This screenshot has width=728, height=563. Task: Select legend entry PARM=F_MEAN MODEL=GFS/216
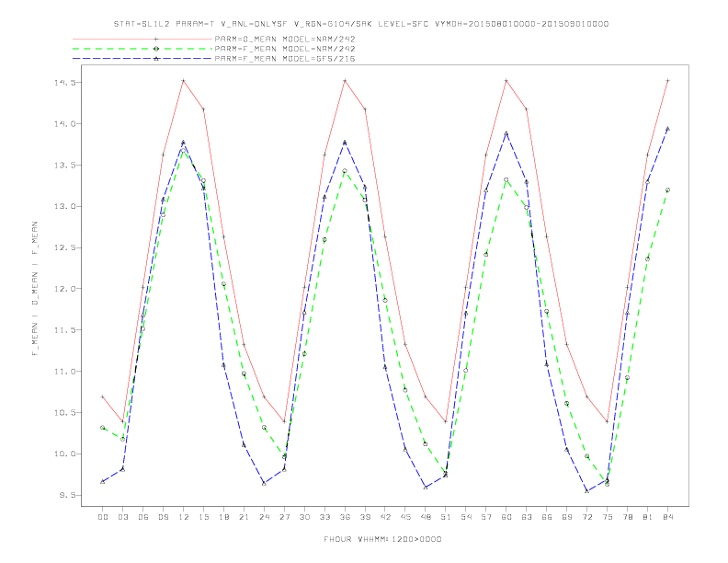(x=285, y=59)
